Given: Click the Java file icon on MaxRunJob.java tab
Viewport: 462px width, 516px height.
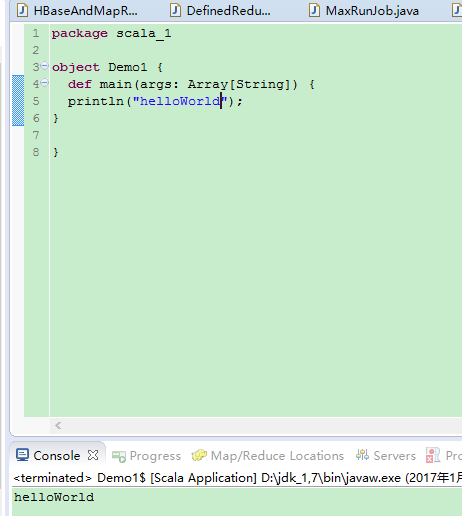Looking at the screenshot, I should pyautogui.click(x=314, y=10).
